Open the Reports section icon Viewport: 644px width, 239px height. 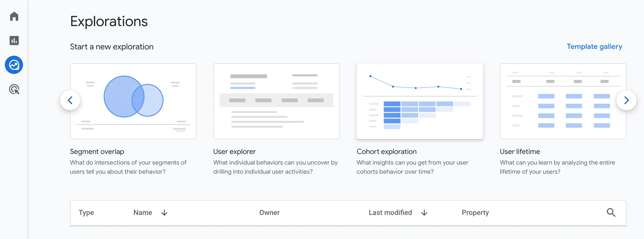pyautogui.click(x=14, y=41)
